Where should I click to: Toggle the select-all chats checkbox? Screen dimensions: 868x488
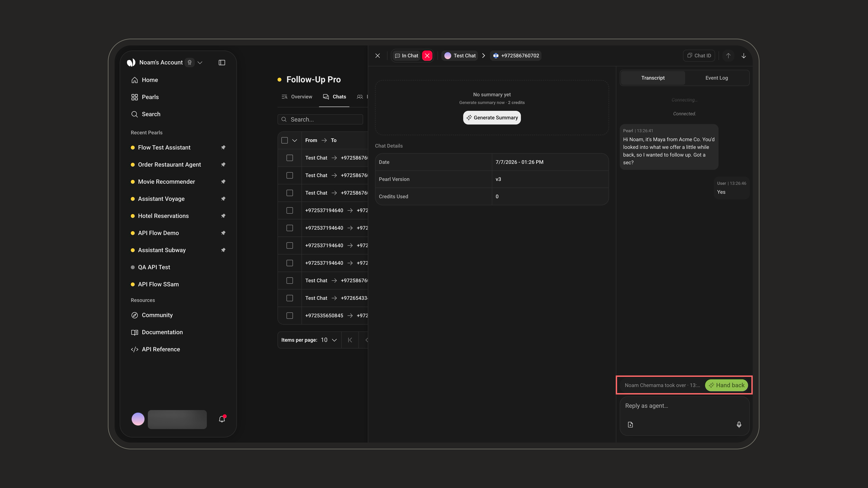click(x=284, y=140)
